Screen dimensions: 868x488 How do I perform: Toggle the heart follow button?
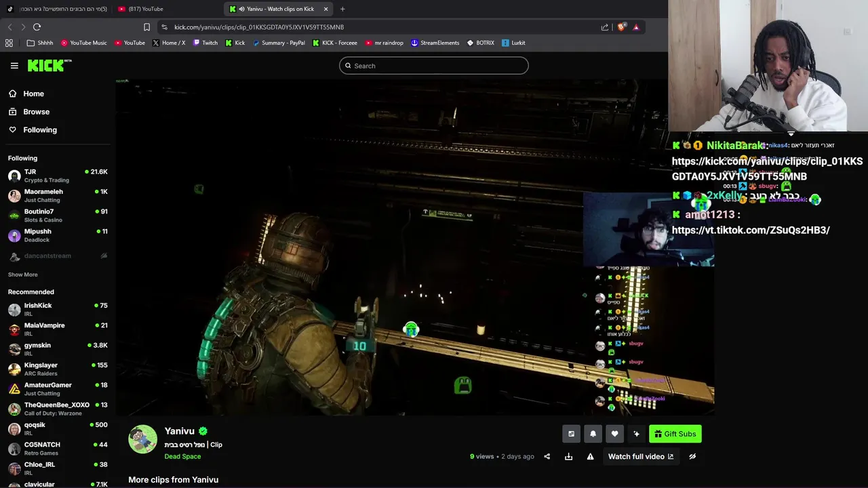614,434
